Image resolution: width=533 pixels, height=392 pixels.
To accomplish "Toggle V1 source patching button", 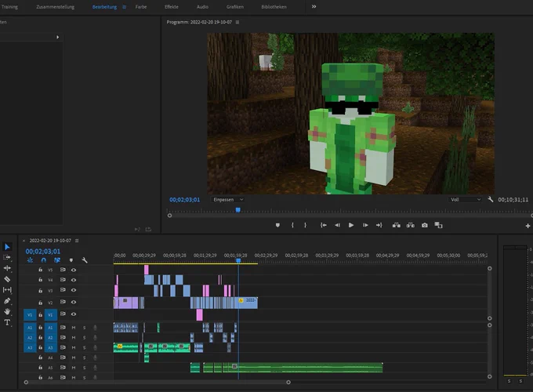I will (30, 315).
